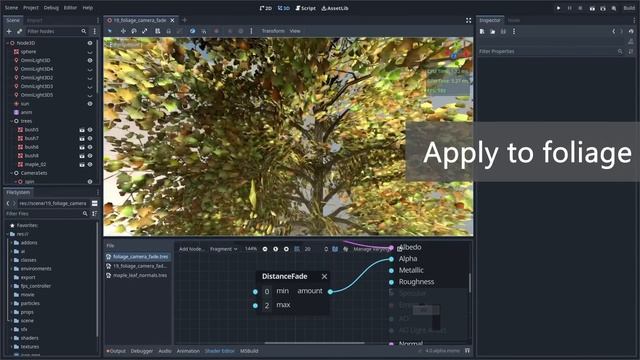Hide the Node3D root node

click(90, 43)
